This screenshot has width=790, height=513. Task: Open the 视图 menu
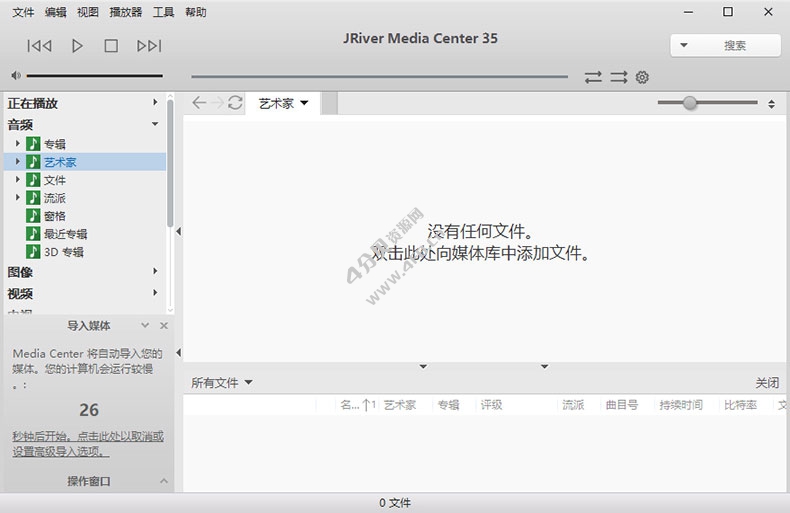pyautogui.click(x=88, y=12)
